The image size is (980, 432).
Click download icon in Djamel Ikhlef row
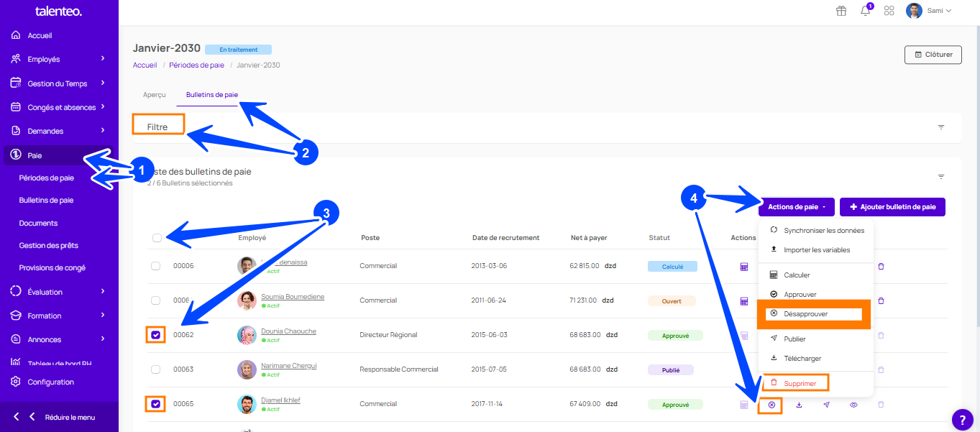click(799, 405)
